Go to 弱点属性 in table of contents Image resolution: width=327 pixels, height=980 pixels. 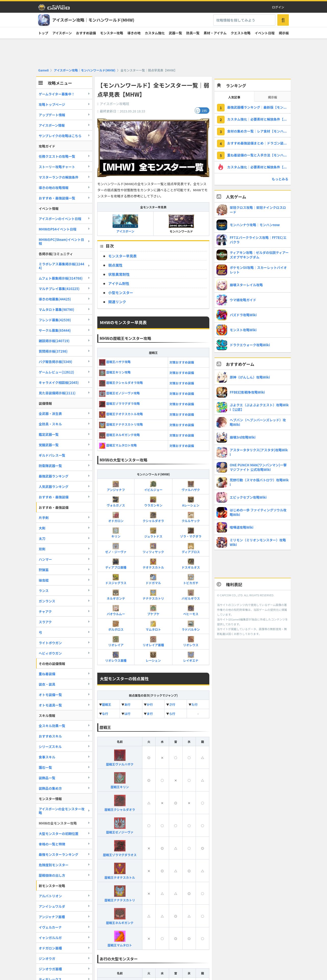click(x=115, y=265)
